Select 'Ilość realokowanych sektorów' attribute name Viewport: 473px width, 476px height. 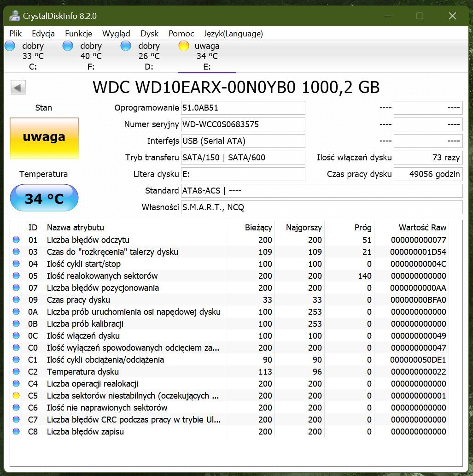tap(102, 276)
